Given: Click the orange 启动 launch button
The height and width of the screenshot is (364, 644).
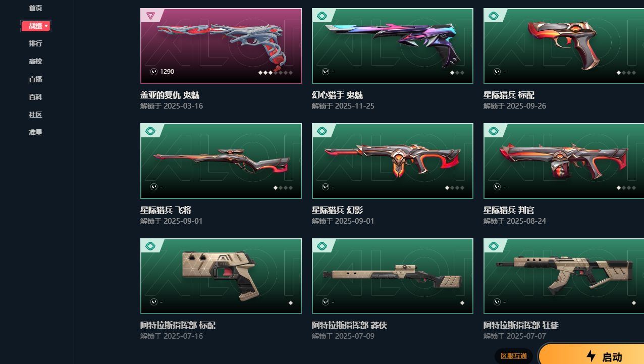Looking at the screenshot, I should click(x=591, y=354).
